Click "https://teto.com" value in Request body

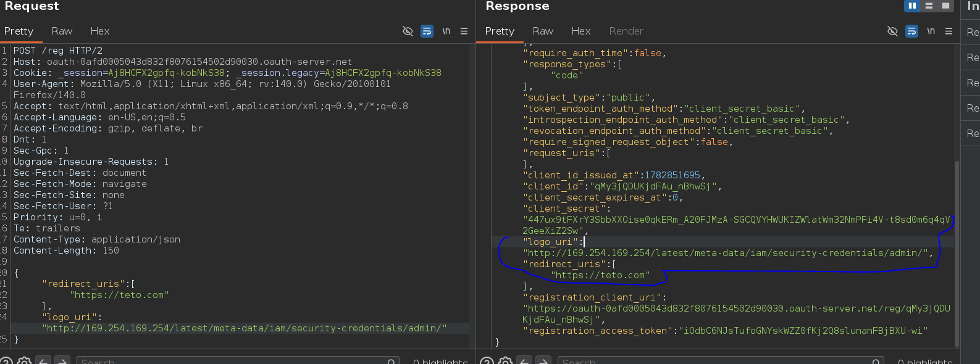119,295
